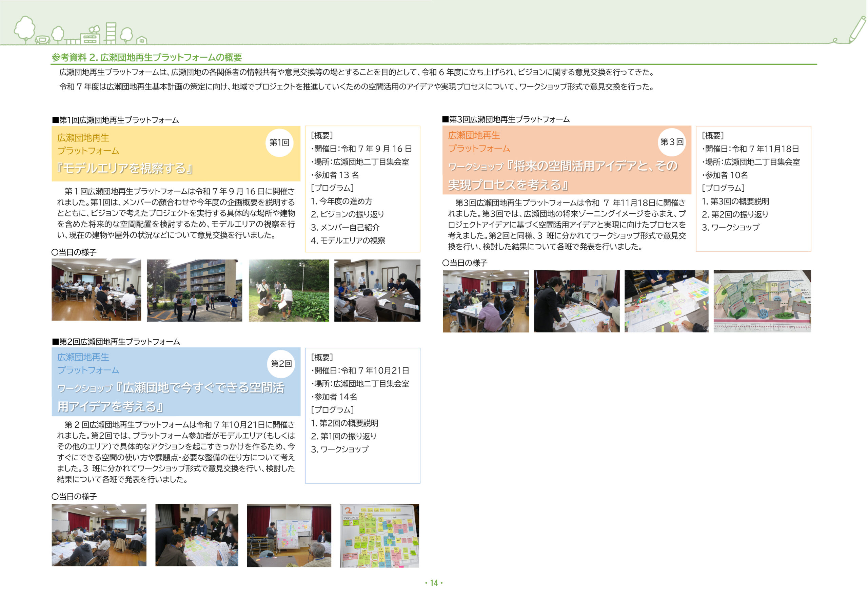Image resolution: width=868 pixels, height=614 pixels.
Task: Click program item 2. ビジョンの振り返り
Action: [x=348, y=214]
